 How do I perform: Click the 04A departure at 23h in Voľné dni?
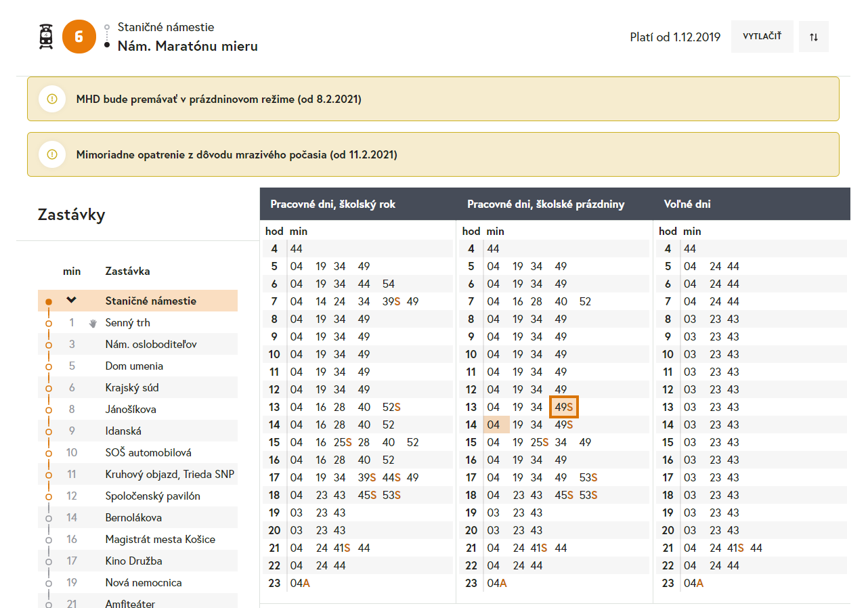[693, 583]
